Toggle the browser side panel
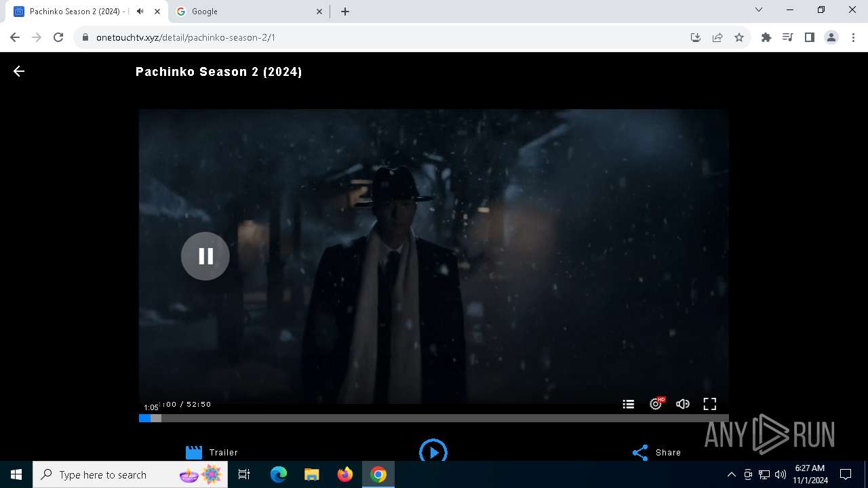 pyautogui.click(x=810, y=37)
